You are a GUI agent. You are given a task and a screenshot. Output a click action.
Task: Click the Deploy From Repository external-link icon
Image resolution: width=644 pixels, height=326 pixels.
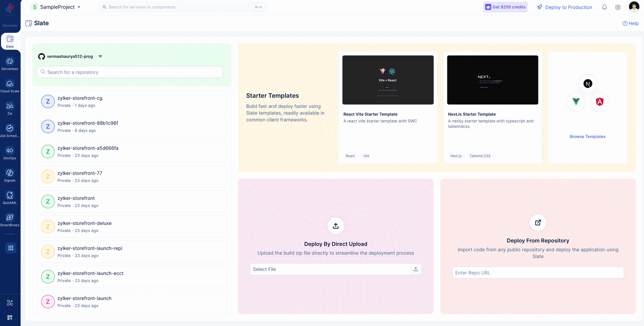click(x=538, y=222)
